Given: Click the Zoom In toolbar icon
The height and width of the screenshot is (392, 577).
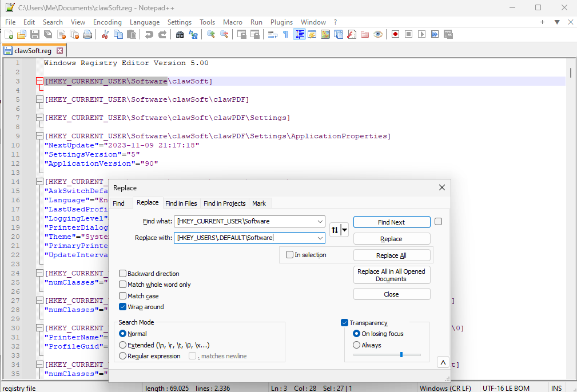Looking at the screenshot, I should point(211,35).
